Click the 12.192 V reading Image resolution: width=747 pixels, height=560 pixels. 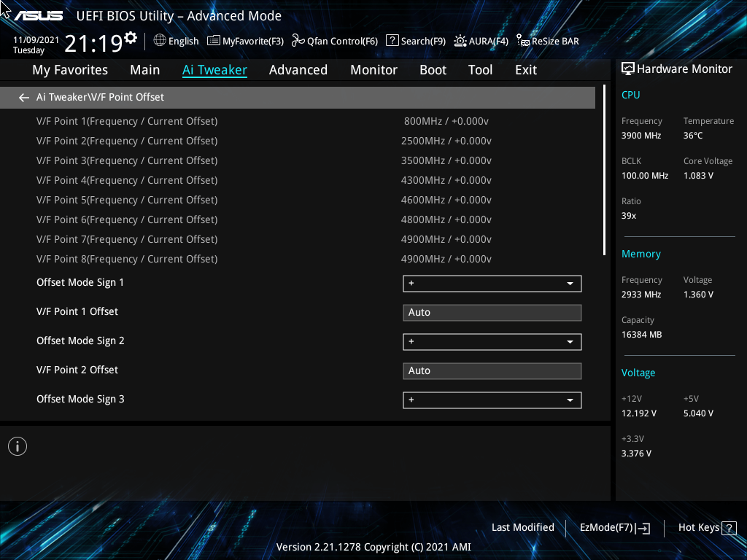639,413
